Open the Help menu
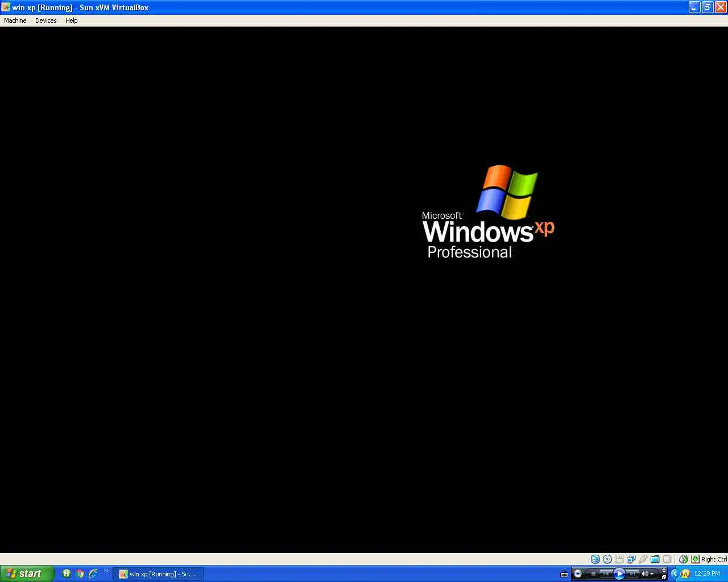This screenshot has height=582, width=728. click(71, 20)
